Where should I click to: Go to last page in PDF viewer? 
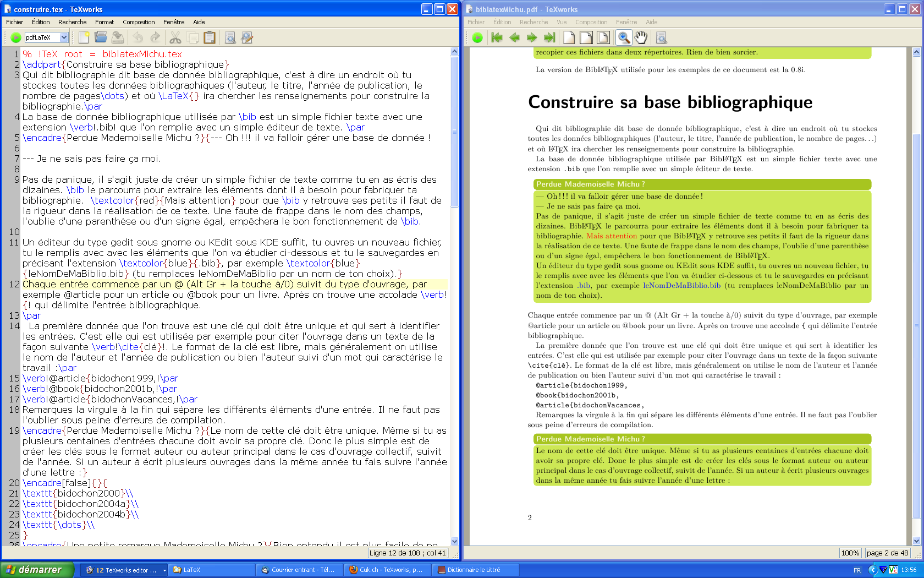point(549,37)
